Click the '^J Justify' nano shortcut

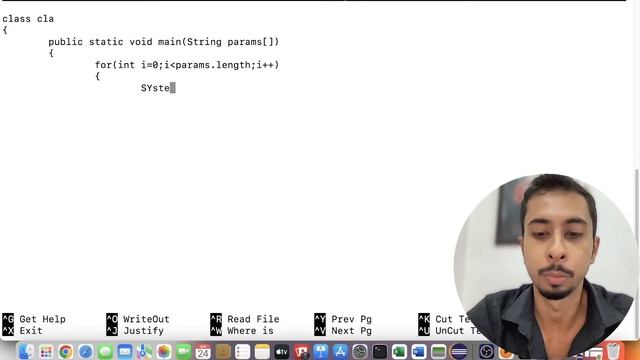[135, 330]
